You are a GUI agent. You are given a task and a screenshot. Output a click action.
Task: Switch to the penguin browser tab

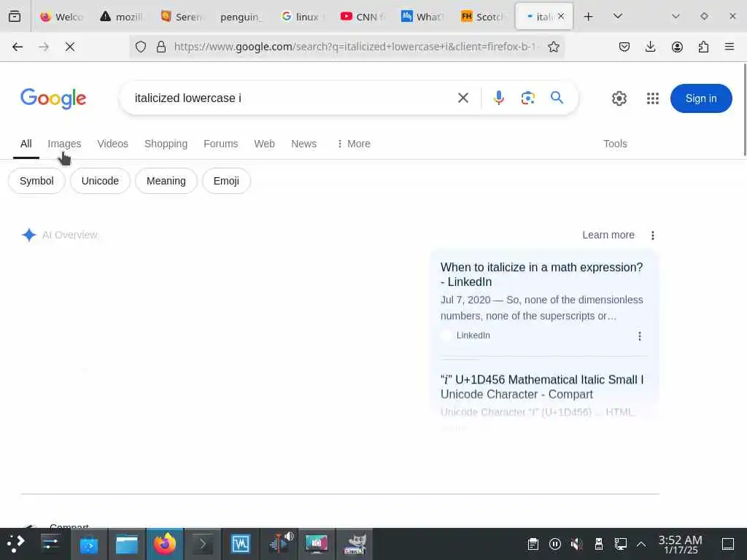pyautogui.click(x=241, y=17)
